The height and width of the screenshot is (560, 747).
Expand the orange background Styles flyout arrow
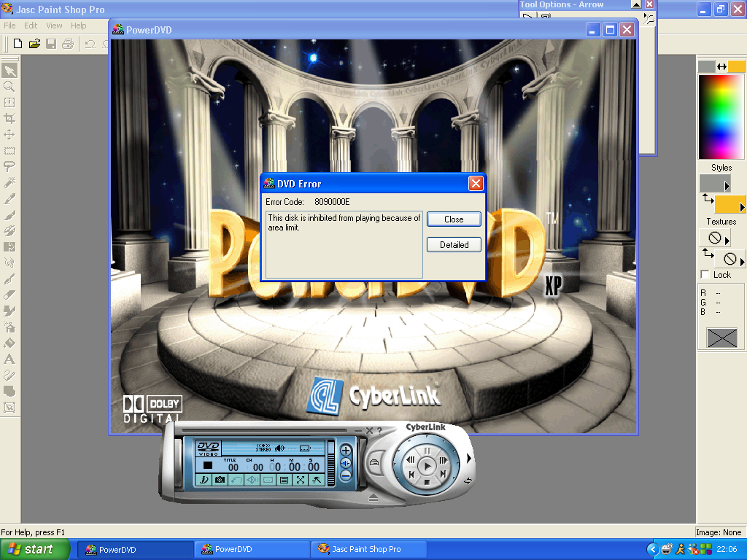point(742,207)
